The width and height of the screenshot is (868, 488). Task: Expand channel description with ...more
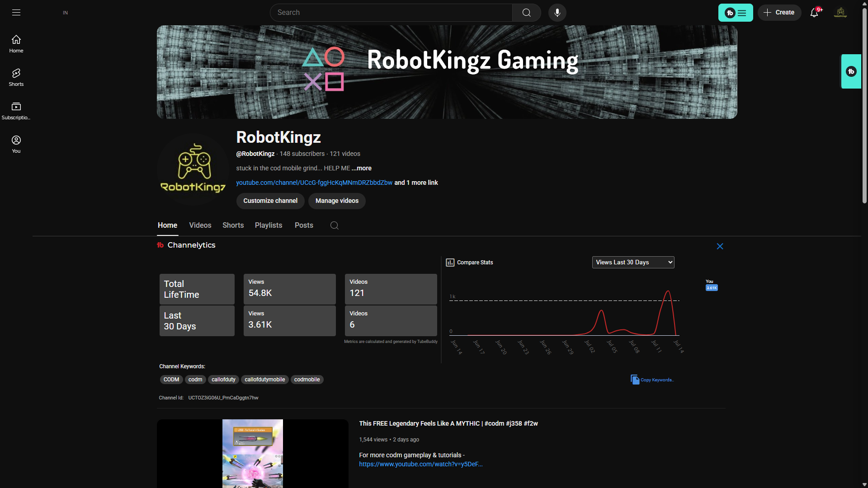pyautogui.click(x=362, y=168)
